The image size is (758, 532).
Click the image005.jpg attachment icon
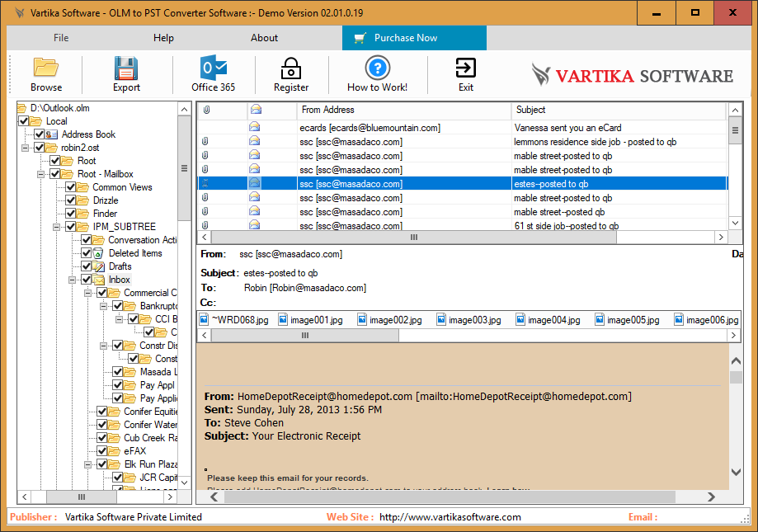coord(600,319)
